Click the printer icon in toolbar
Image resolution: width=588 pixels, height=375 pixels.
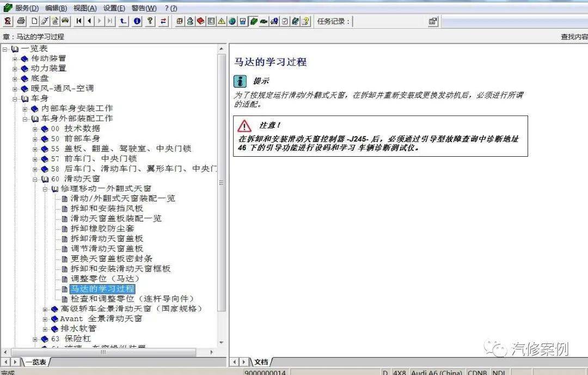(21, 21)
